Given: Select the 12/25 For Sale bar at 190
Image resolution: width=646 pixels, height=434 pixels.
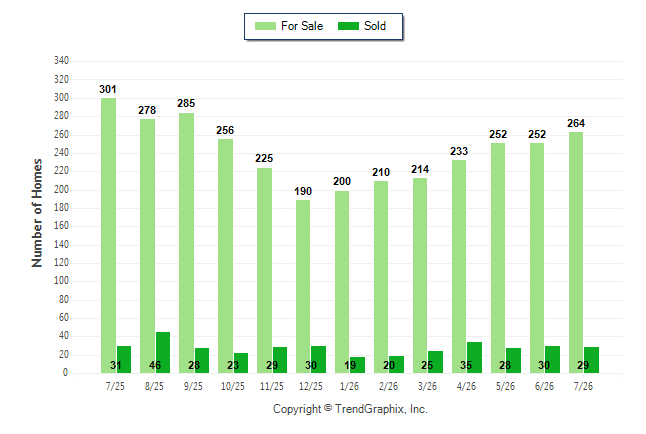Looking at the screenshot, I should coord(303,286).
